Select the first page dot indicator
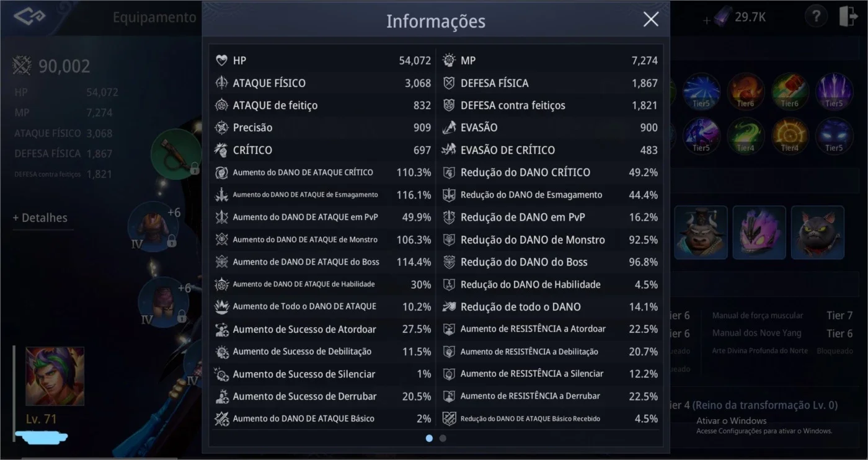 429,438
